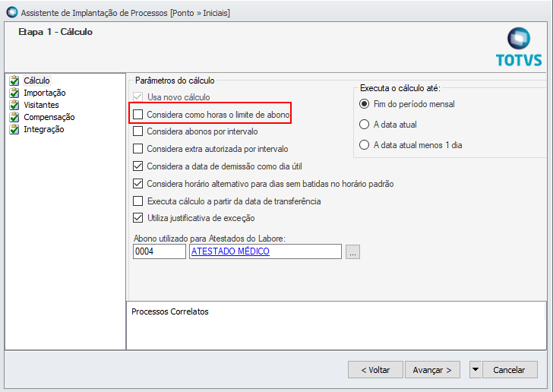Open abono lookup with ellipsis button
The height and width of the screenshot is (392, 553).
(x=352, y=252)
